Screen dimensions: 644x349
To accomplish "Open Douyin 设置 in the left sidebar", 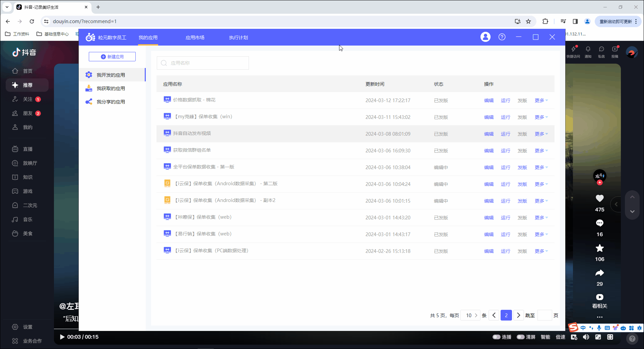I will tap(23, 327).
